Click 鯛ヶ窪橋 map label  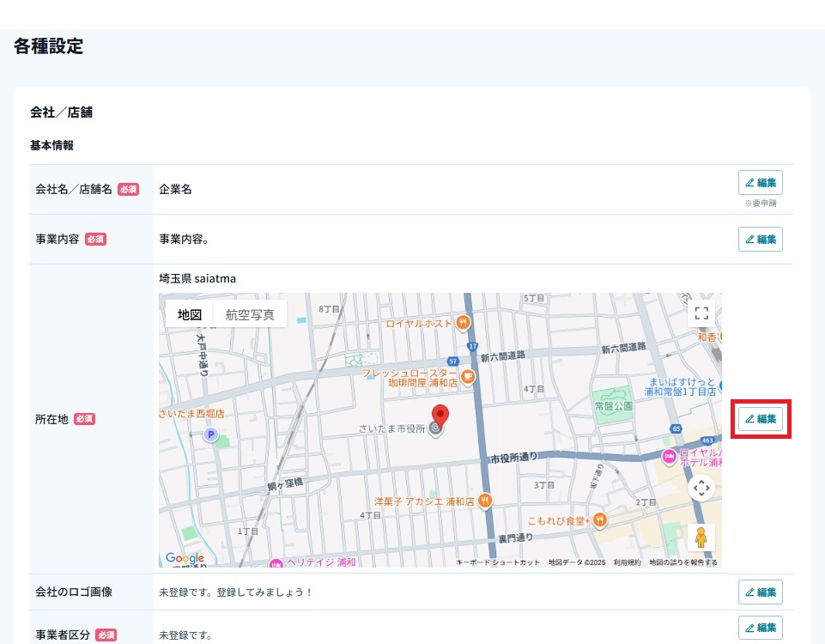[285, 483]
